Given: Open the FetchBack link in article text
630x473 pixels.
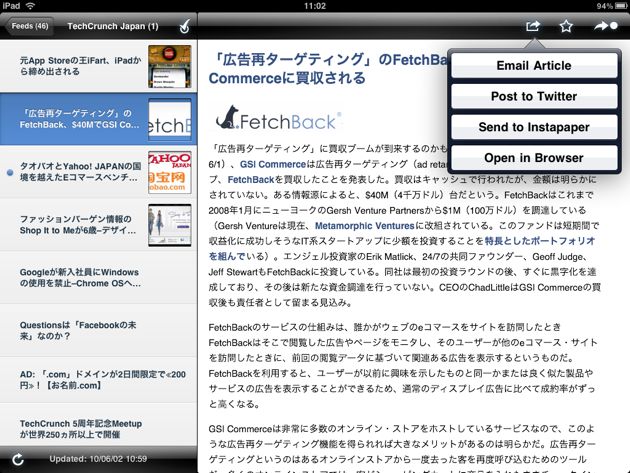Looking at the screenshot, I should pyautogui.click(x=251, y=180).
